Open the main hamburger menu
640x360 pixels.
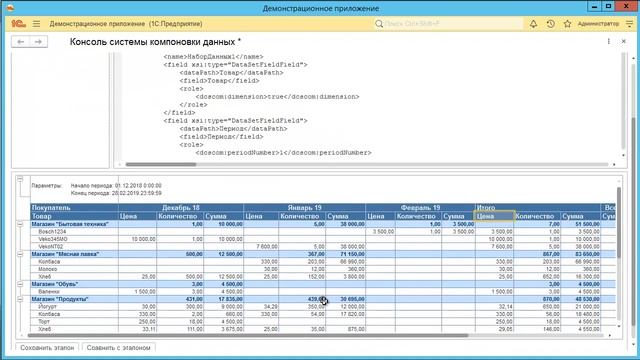click(36, 24)
